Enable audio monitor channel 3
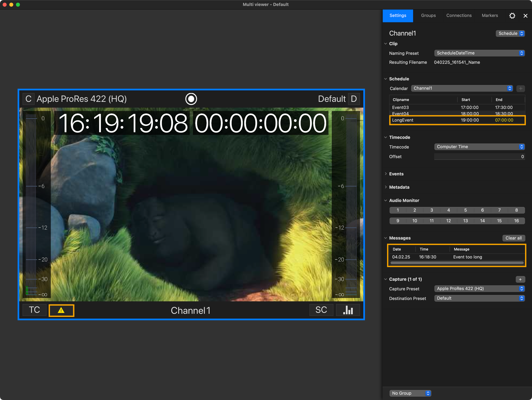 click(x=432, y=210)
